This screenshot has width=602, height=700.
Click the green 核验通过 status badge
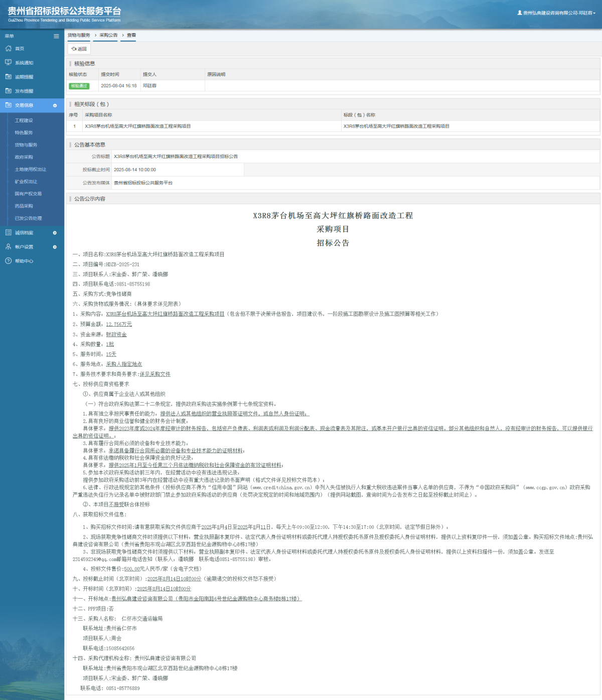(x=80, y=86)
